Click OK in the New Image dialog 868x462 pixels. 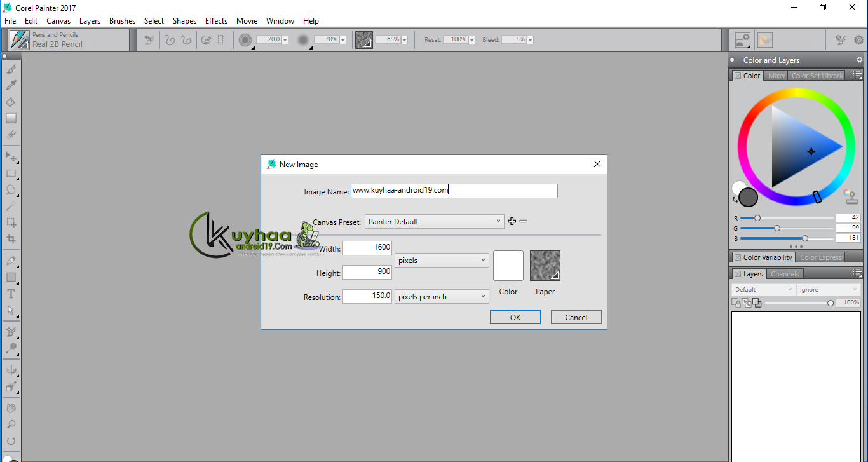(x=515, y=317)
